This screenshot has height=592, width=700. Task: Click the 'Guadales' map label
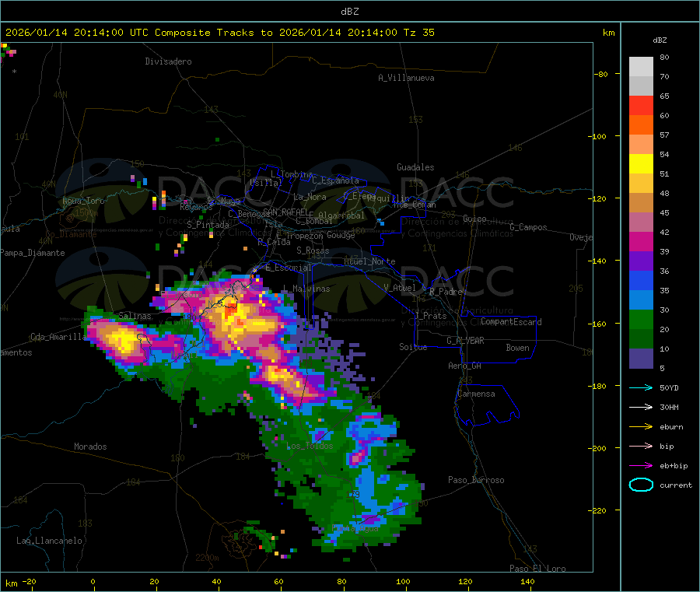415,167
